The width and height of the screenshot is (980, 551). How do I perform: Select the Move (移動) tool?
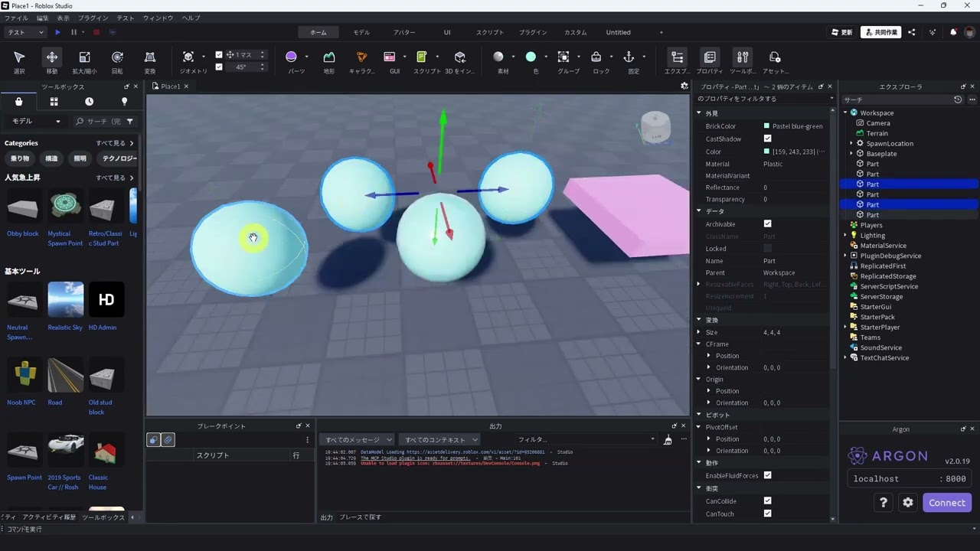click(x=52, y=57)
